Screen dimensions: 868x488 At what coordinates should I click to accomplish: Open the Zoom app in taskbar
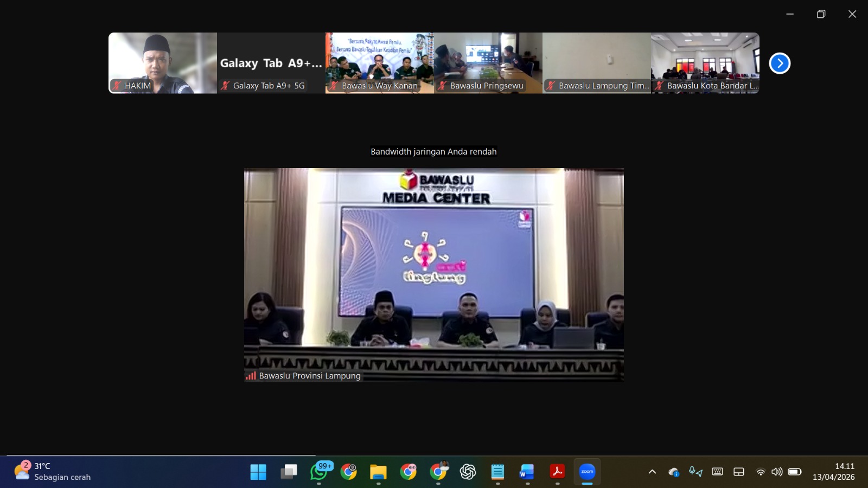(x=587, y=472)
